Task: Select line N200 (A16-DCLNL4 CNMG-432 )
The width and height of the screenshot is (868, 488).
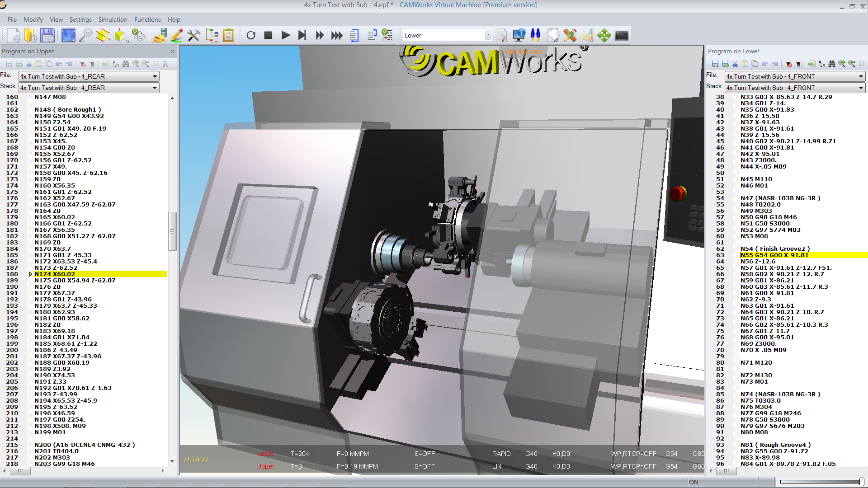Action: (85, 445)
